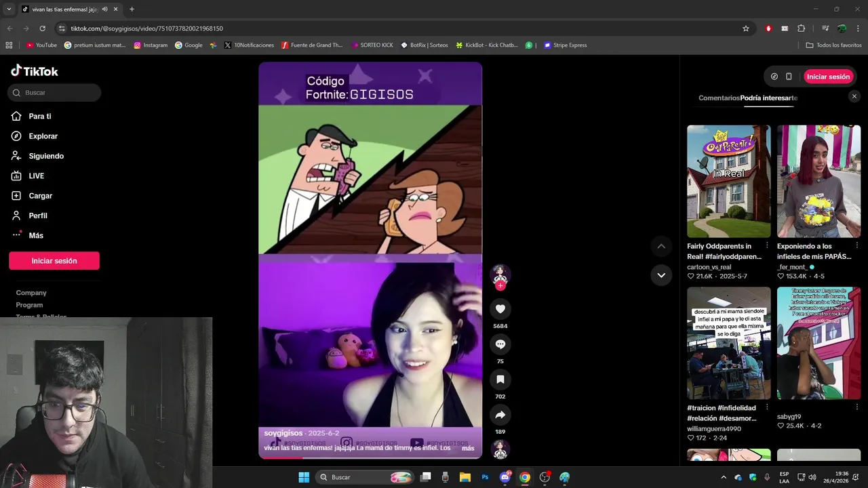Open options for the #traicion video
The image size is (868, 488).
767,407
